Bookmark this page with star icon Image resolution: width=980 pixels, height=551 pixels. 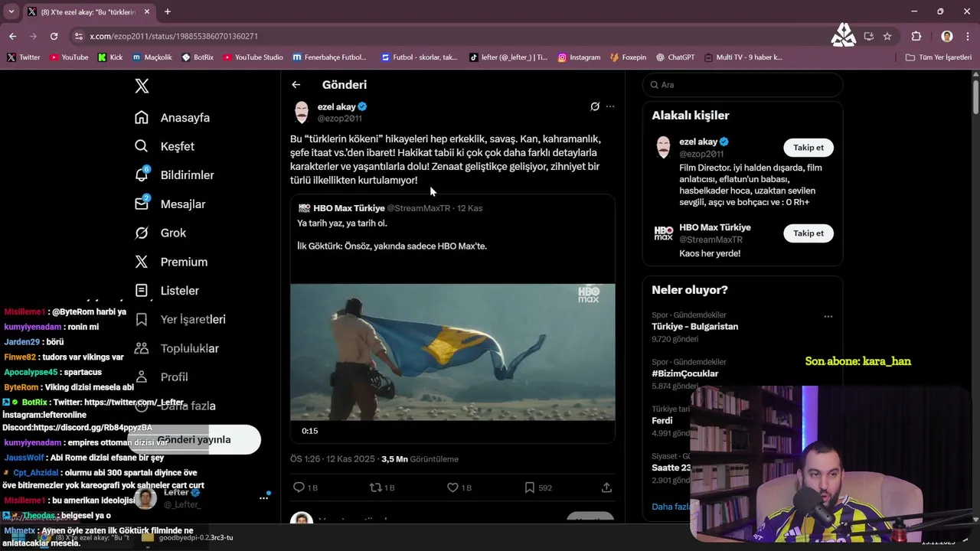point(887,36)
